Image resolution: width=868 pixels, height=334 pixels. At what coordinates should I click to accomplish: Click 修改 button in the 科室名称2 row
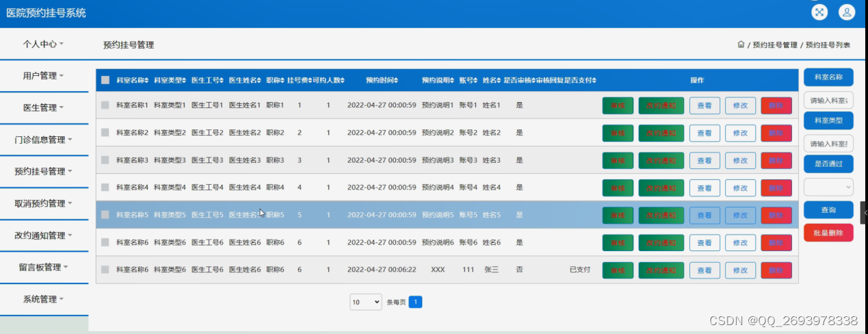740,133
